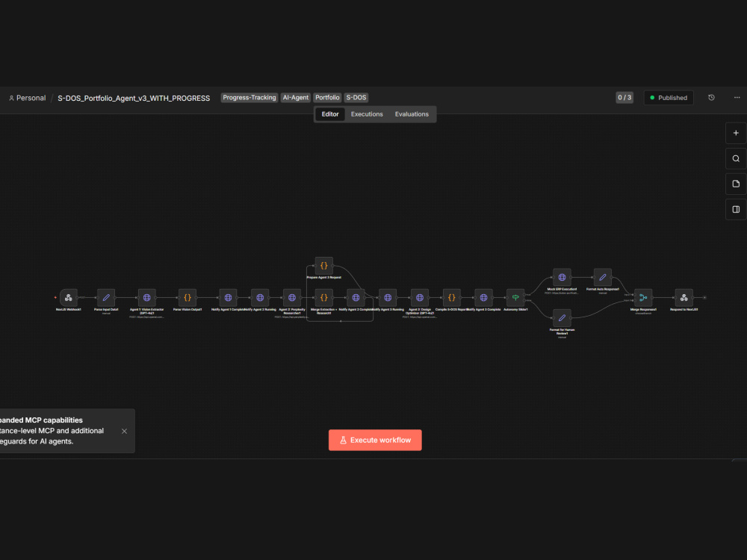Select Format Auto Response1 edit node
The image size is (747, 560).
603,277
